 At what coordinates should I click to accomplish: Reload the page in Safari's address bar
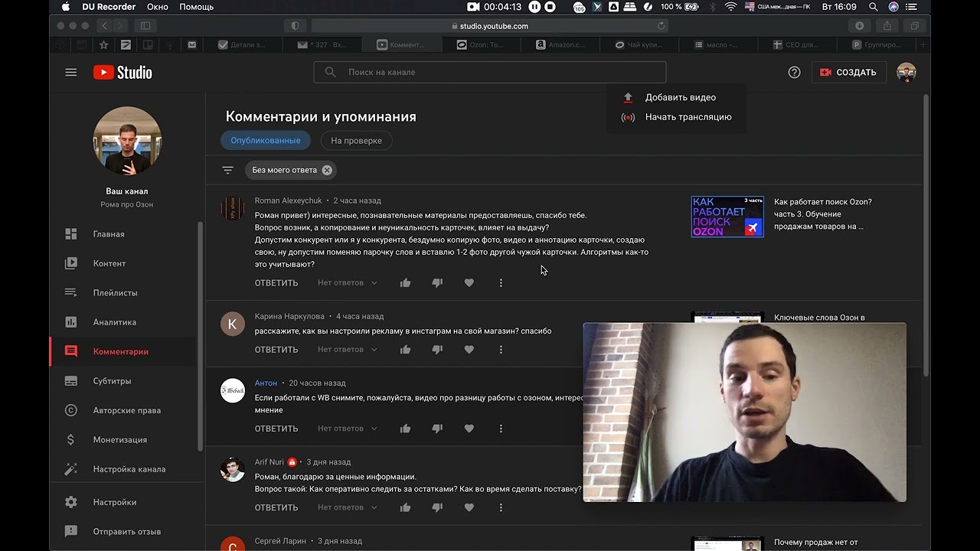click(661, 26)
